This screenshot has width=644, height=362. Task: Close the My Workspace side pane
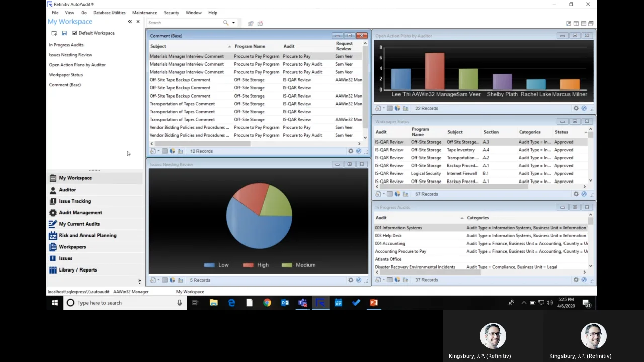[138, 22]
